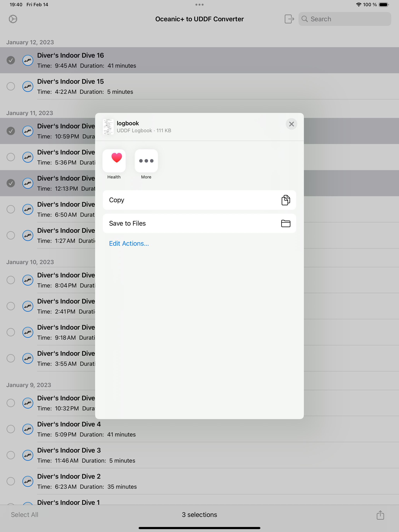Tap 'Time: 4:22 AM' on Dive 15
Viewport: 399px width, 532px height.
(x=57, y=92)
